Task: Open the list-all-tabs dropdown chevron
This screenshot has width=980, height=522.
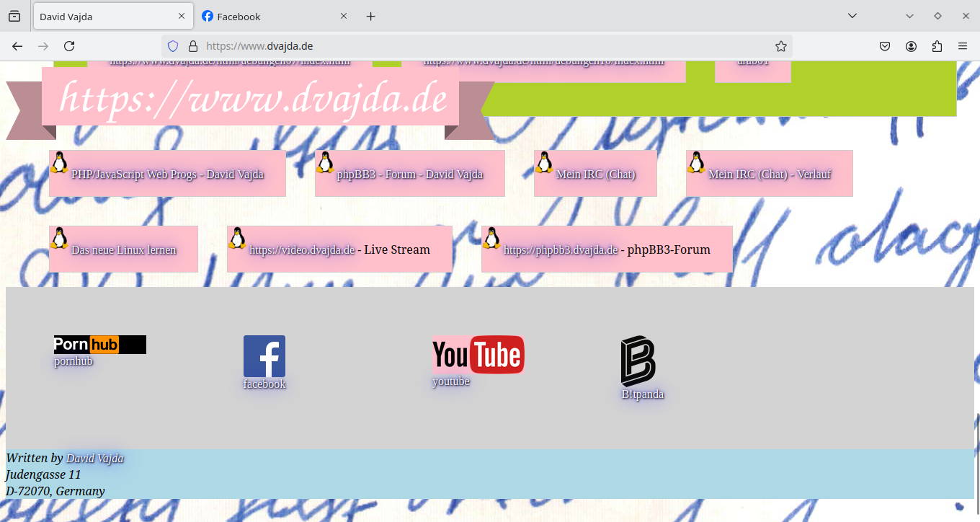Action: (852, 15)
